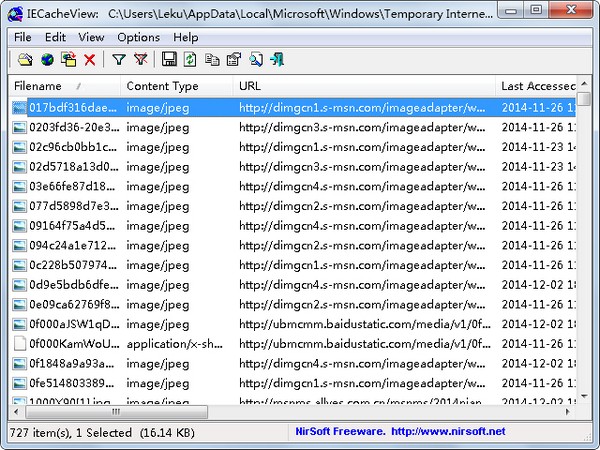Viewport: 600px width, 450px height.
Task: Minimize the IECacheView window
Action: (510, 11)
